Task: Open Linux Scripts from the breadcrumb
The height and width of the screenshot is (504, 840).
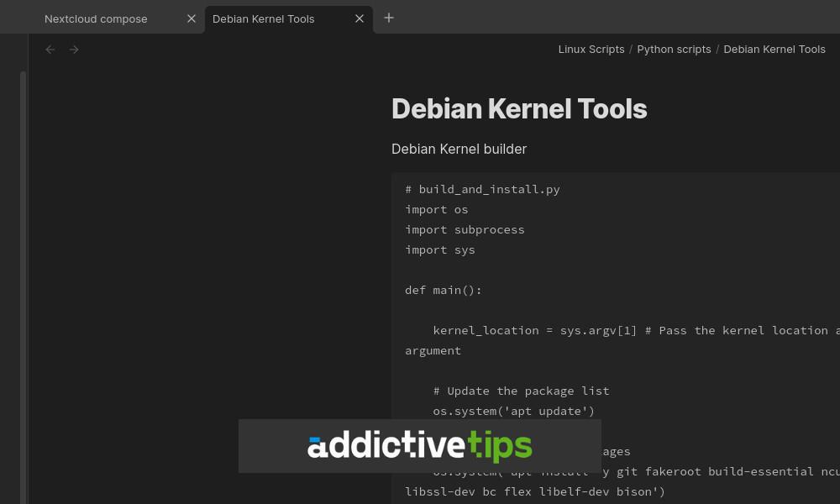Action: 591,49
